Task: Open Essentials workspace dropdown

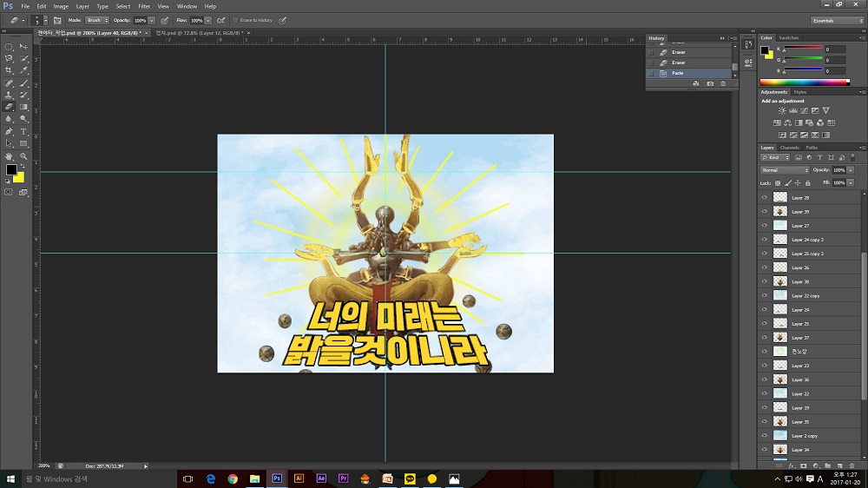Action: coord(837,21)
